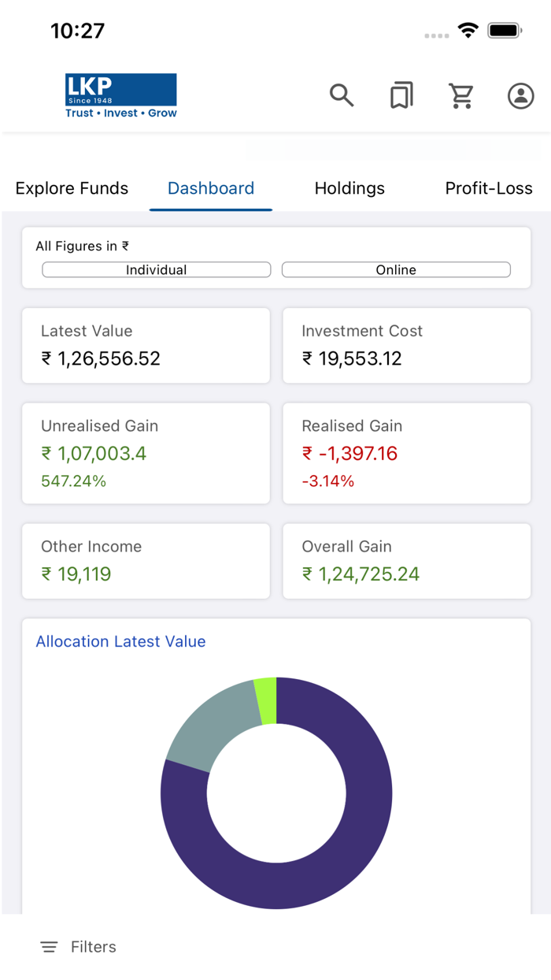Open the bookmarks icon in header
The height and width of the screenshot is (980, 551).
(x=401, y=96)
